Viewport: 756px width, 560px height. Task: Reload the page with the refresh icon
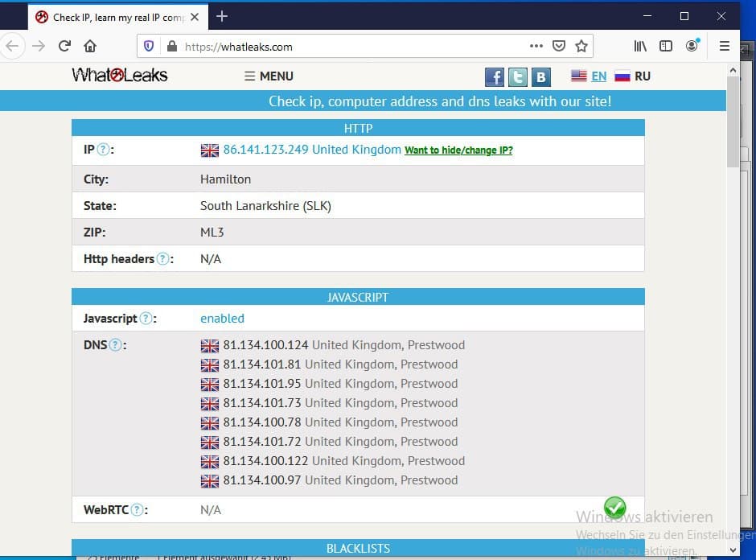(64, 47)
